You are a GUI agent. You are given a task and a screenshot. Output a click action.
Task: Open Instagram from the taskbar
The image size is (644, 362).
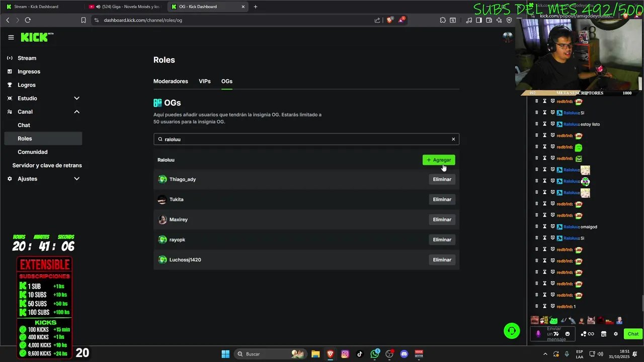coord(345,354)
